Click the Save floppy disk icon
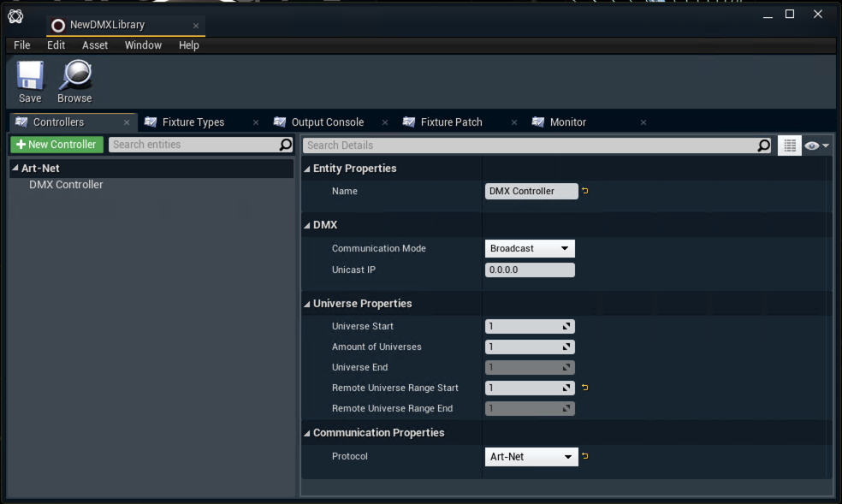842x504 pixels. pos(30,76)
